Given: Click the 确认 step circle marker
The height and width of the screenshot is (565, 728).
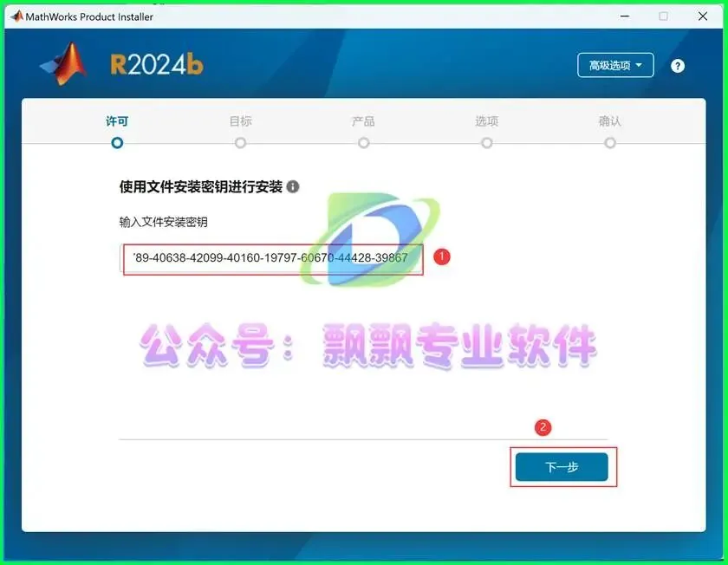Looking at the screenshot, I should pyautogui.click(x=610, y=142).
